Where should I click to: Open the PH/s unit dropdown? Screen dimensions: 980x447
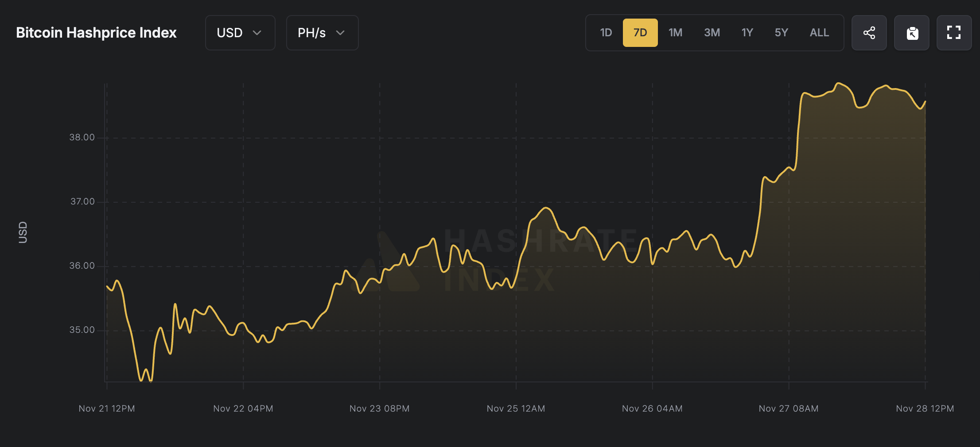tap(322, 33)
